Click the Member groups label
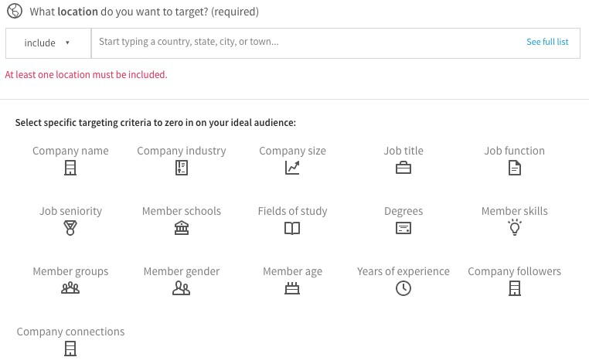The height and width of the screenshot is (364, 589). coord(70,271)
